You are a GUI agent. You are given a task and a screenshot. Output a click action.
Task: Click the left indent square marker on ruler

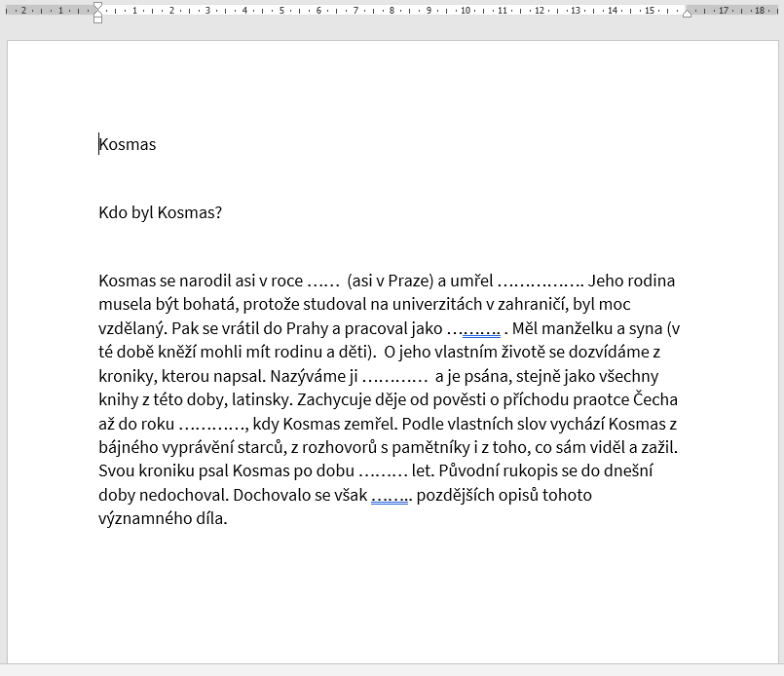(x=97, y=19)
